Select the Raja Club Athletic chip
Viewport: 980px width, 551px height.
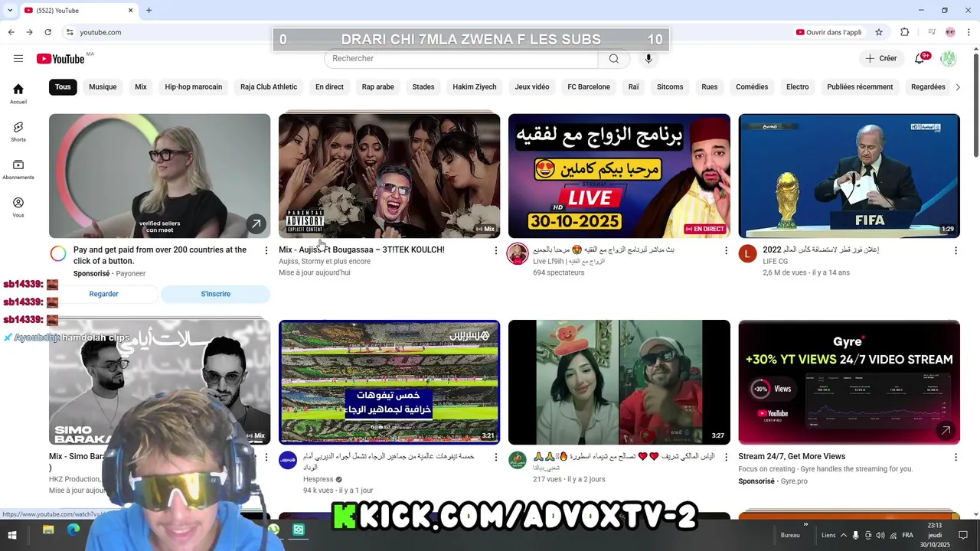pos(269,86)
